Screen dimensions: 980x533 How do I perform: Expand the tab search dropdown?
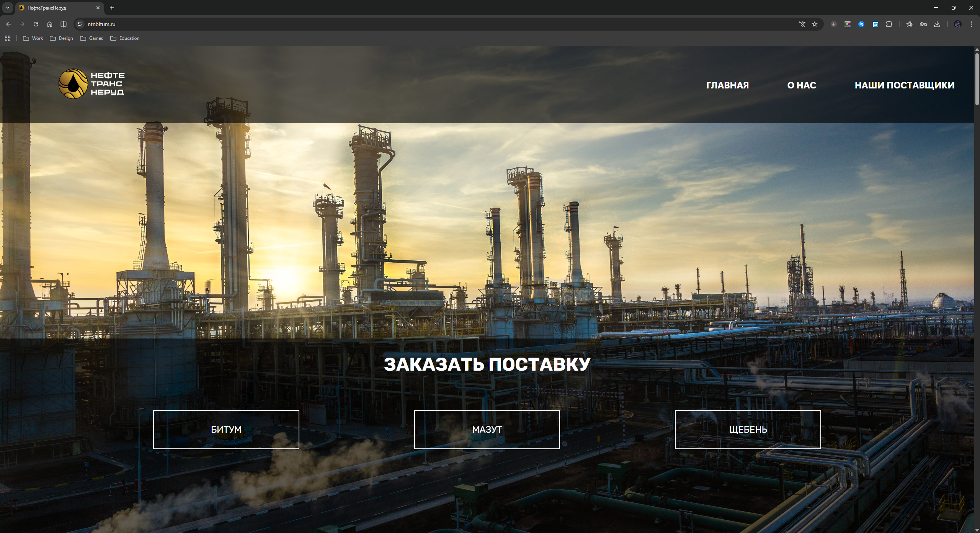click(7, 8)
